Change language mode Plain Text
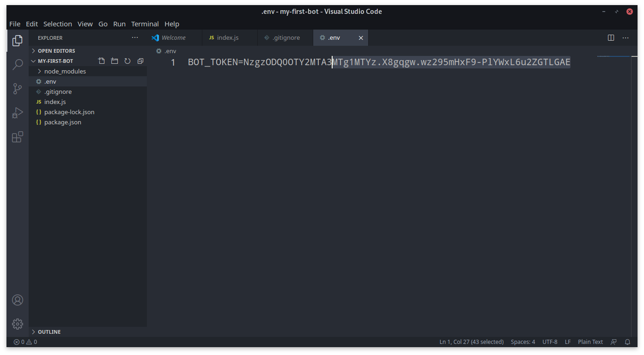Image resolution: width=644 pixels, height=355 pixels. (590, 342)
